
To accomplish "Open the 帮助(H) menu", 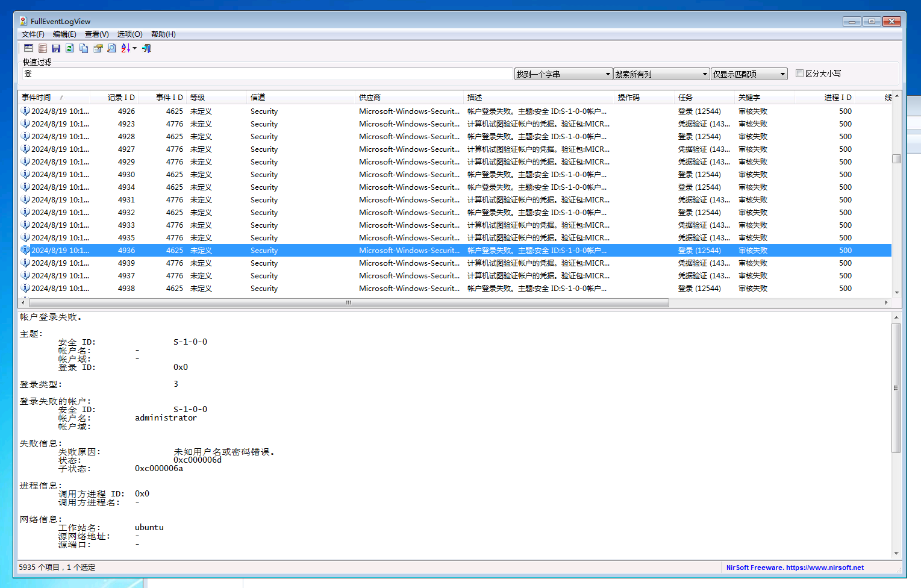I will [163, 34].
